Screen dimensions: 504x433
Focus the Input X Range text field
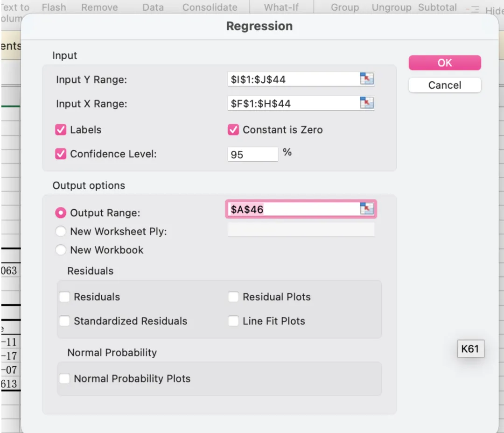292,104
